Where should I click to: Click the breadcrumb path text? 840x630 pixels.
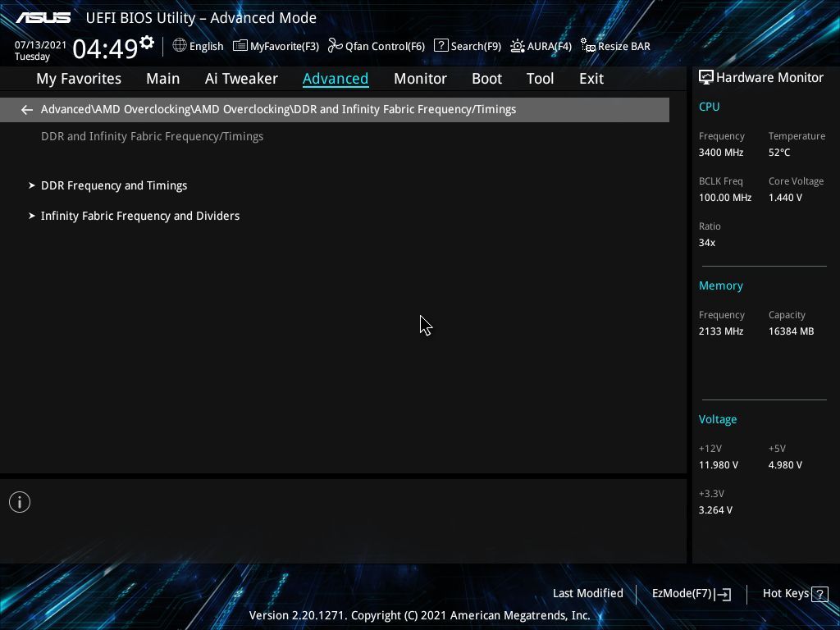click(x=279, y=109)
